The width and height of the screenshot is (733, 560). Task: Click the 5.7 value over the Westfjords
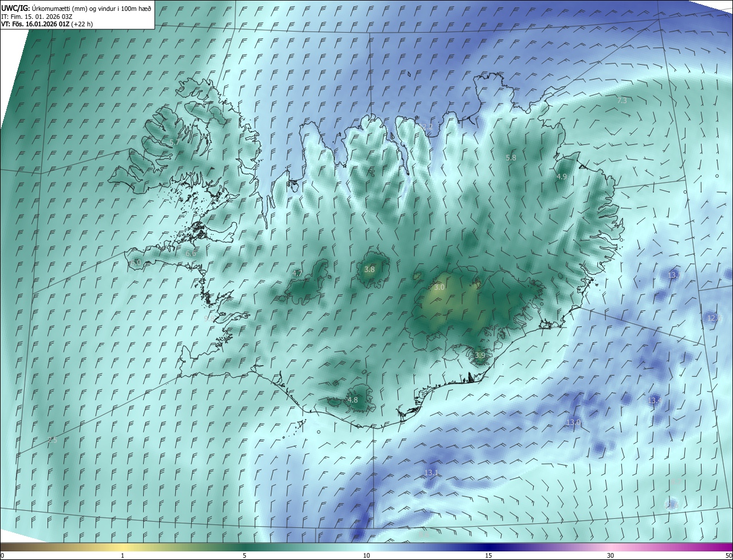(x=175, y=142)
